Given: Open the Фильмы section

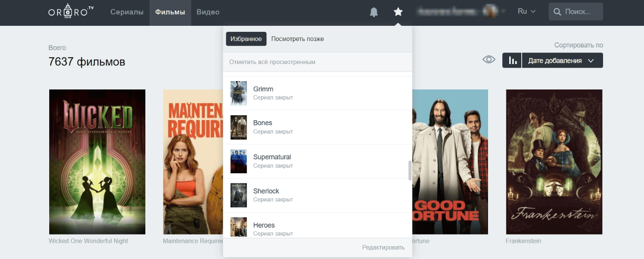Looking at the screenshot, I should [x=170, y=12].
